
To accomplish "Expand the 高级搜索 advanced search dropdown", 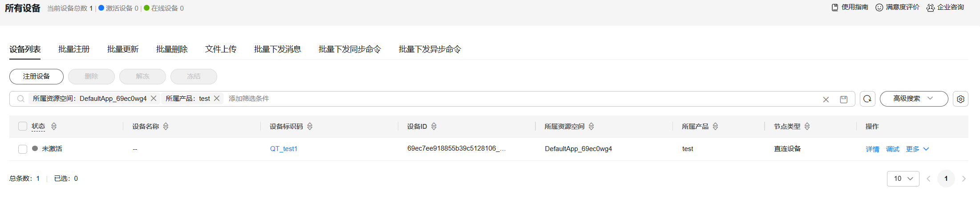I will [914, 99].
